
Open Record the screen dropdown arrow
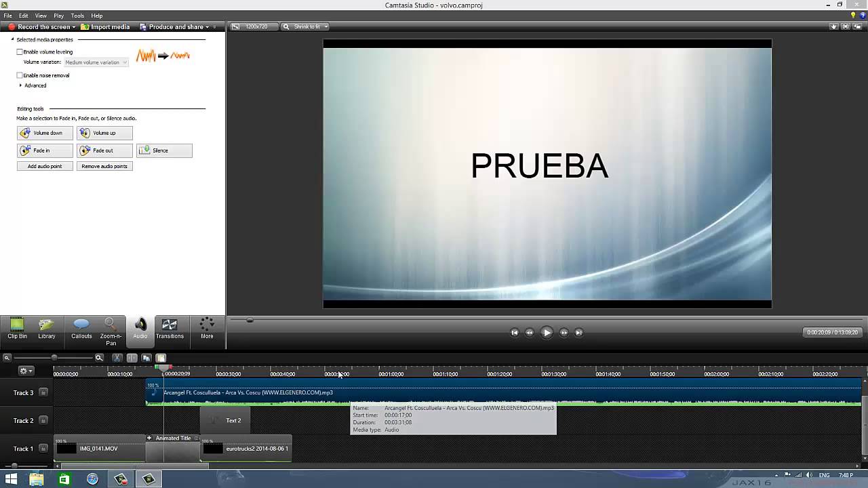(x=74, y=27)
